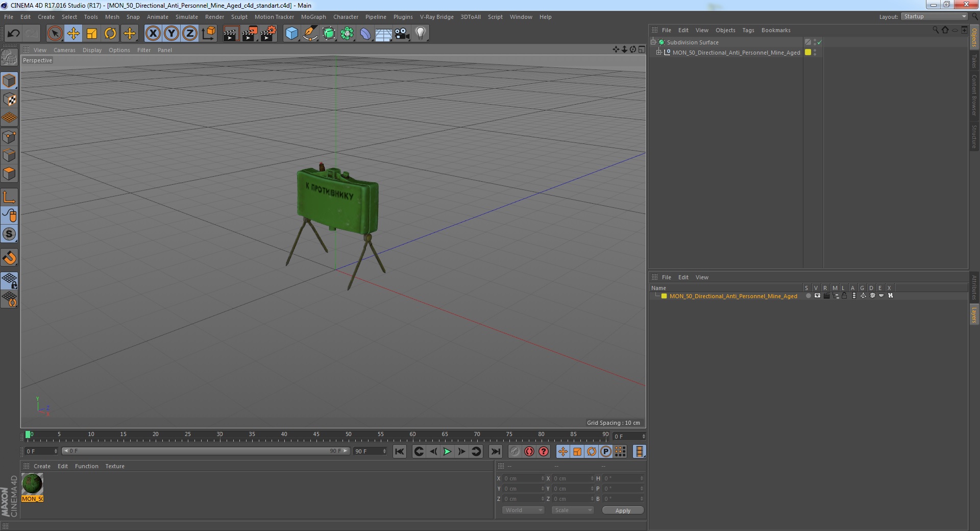Toggle layer View visibility eye icon
This screenshot has width=980, height=531.
(817, 296)
